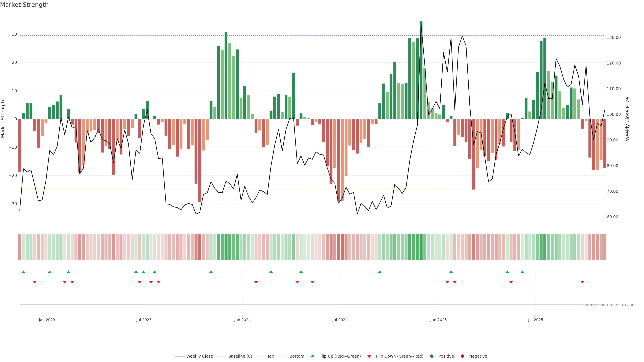The image size is (644, 362).
Task: Click the green Flip Up triangle legend icon
Action: click(312, 356)
